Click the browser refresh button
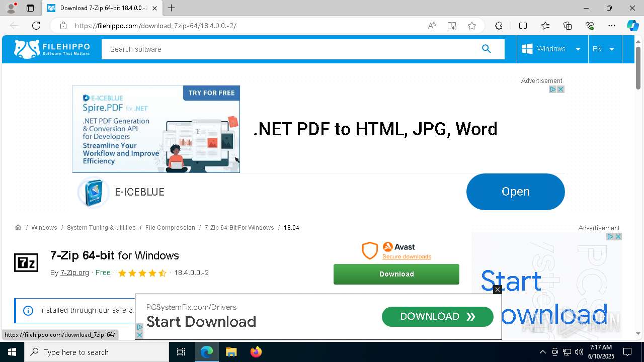Screen dimensions: 644x362 point(36,26)
